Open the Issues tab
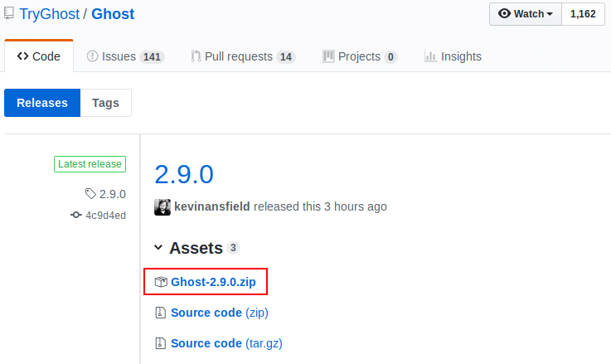This screenshot has height=364, width=611. coord(125,56)
